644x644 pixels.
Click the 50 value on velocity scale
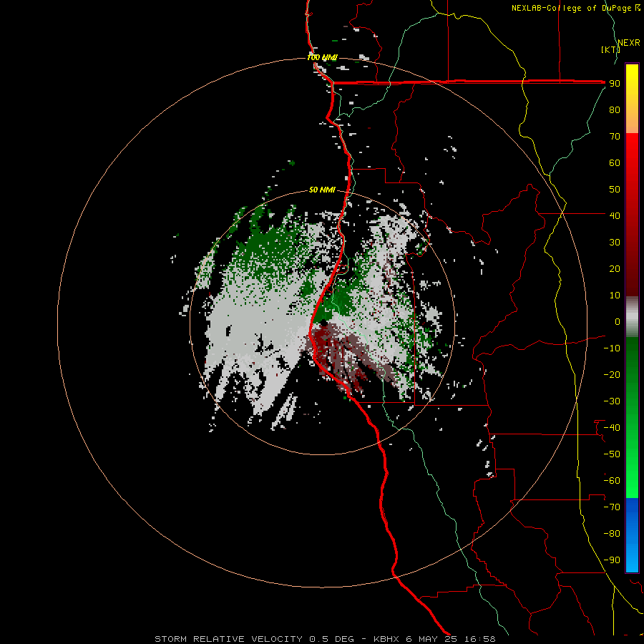click(x=615, y=190)
